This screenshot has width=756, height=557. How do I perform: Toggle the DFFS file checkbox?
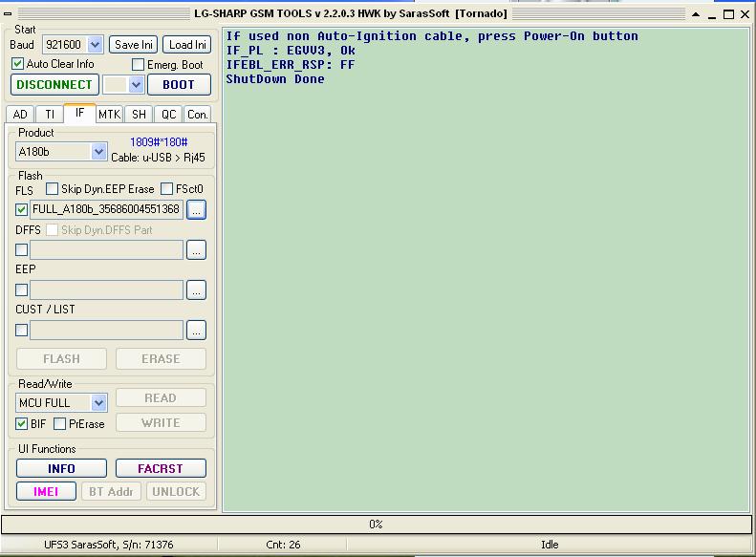click(x=21, y=249)
